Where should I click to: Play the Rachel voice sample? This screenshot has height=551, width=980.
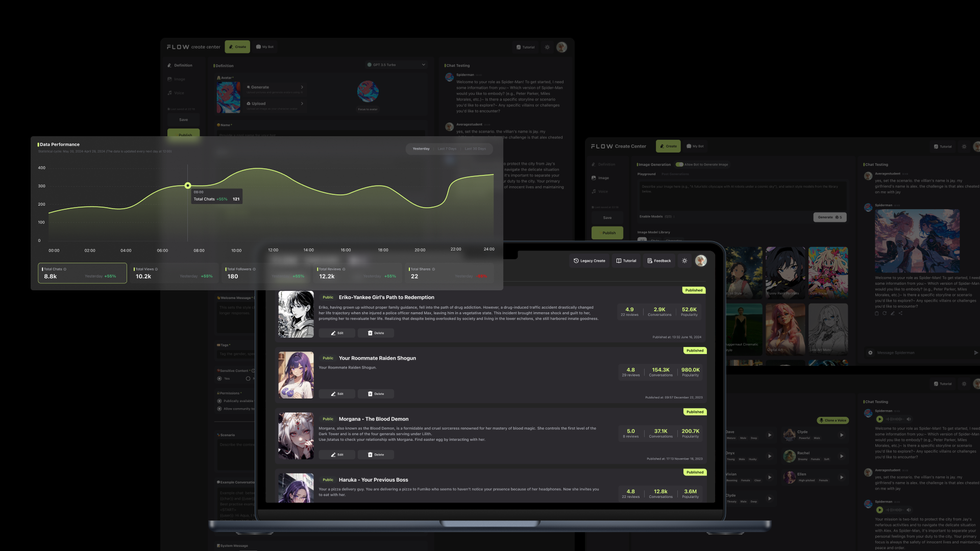click(842, 456)
